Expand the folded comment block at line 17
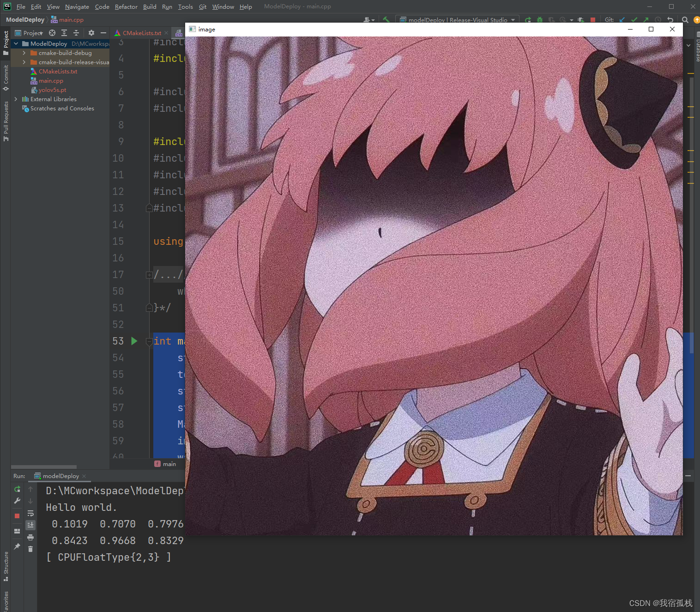Image resolution: width=700 pixels, height=612 pixels. (149, 275)
